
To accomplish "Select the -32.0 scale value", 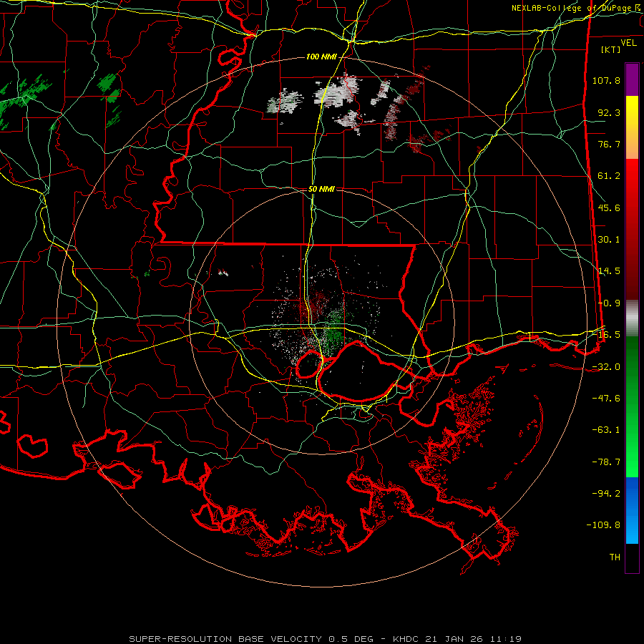I will [606, 367].
